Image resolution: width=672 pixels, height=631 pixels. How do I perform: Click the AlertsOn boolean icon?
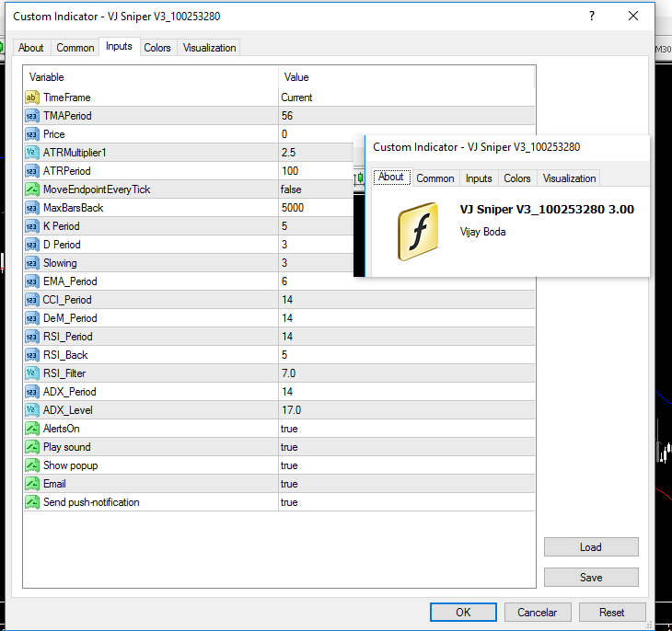coord(31,429)
